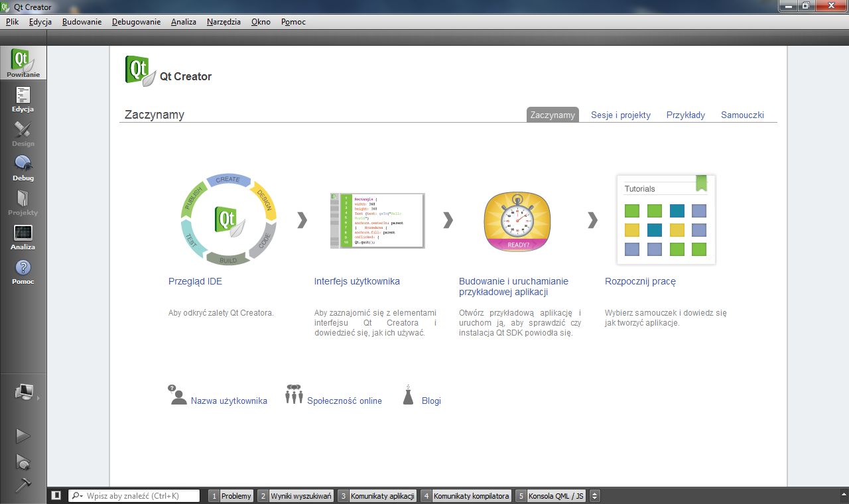Screen dimensions: 849x504
Task: Open the Interfejs użytkownika link
Action: point(357,281)
